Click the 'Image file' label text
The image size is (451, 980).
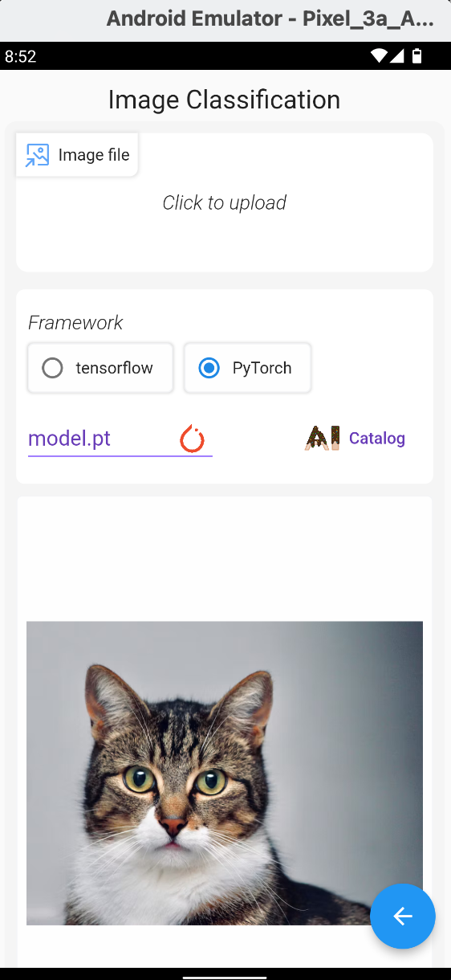tap(94, 155)
